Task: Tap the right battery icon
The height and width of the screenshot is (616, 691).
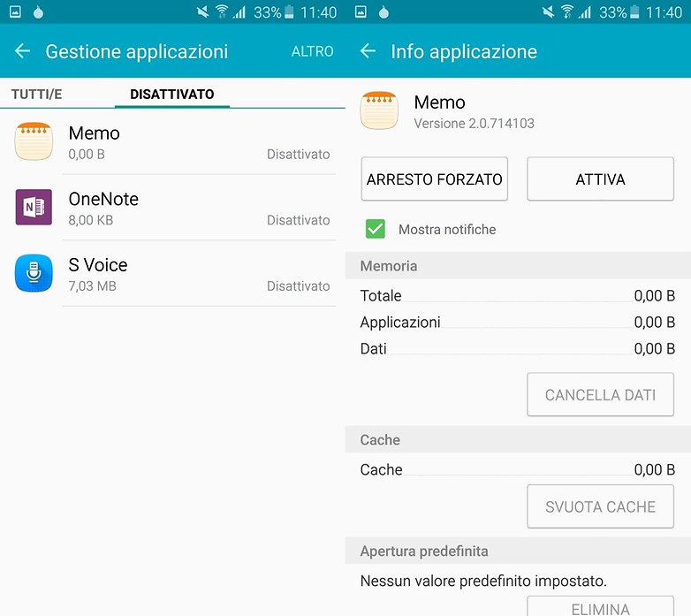Action: pyautogui.click(x=634, y=11)
